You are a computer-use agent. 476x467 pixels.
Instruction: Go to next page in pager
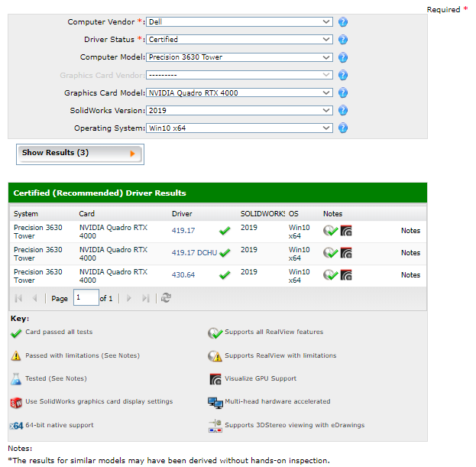(x=129, y=298)
